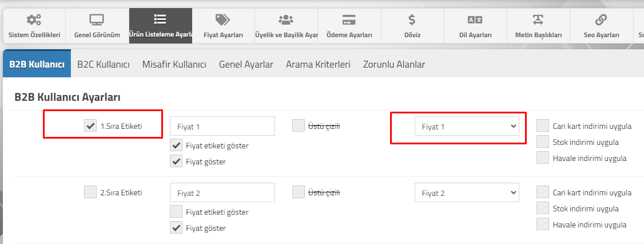Open Dil Ayarları language icon
This screenshot has height=244, width=644.
point(475,19)
